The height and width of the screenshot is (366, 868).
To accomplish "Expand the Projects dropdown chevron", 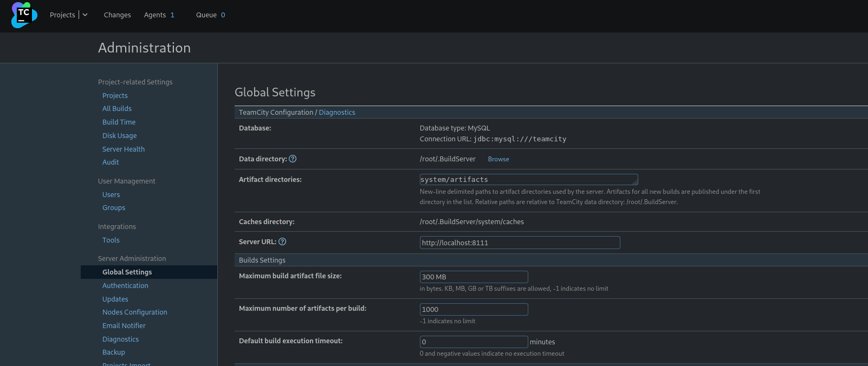I will pos(85,15).
